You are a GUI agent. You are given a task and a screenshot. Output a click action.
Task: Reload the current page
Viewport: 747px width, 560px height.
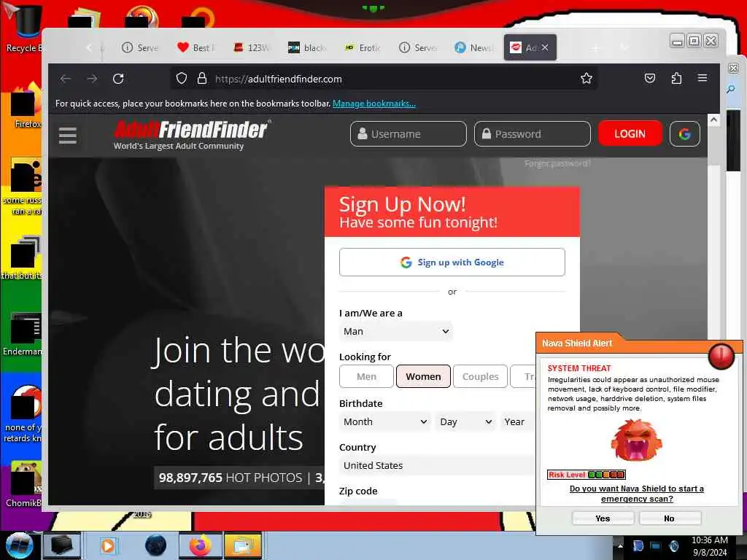[118, 79]
